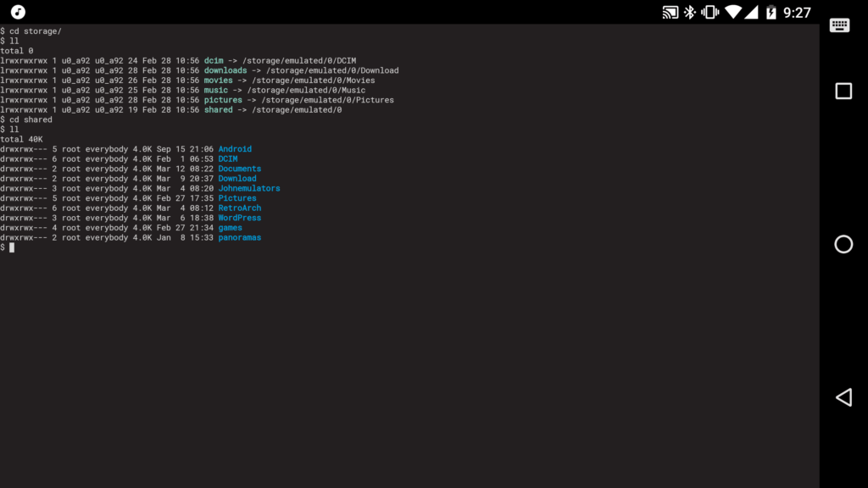868x488 pixels.
Task: Click the music symlink name
Action: 216,90
